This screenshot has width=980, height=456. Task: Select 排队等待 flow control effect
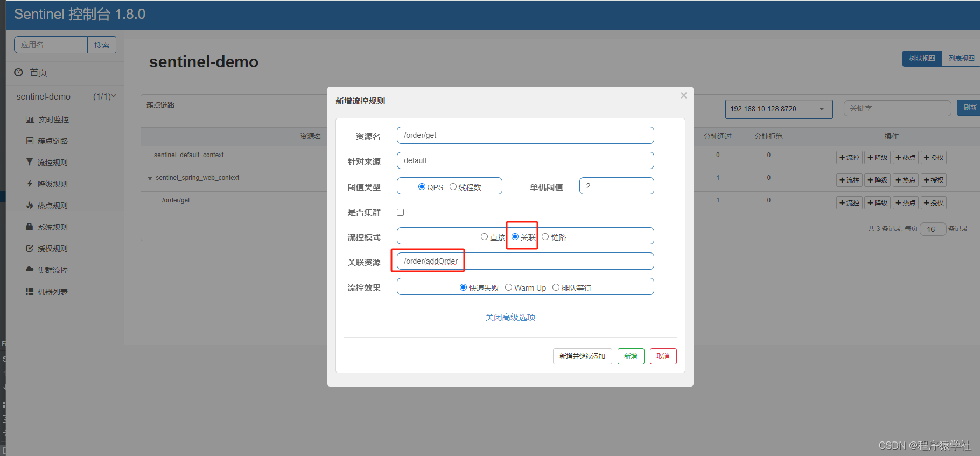(x=556, y=287)
